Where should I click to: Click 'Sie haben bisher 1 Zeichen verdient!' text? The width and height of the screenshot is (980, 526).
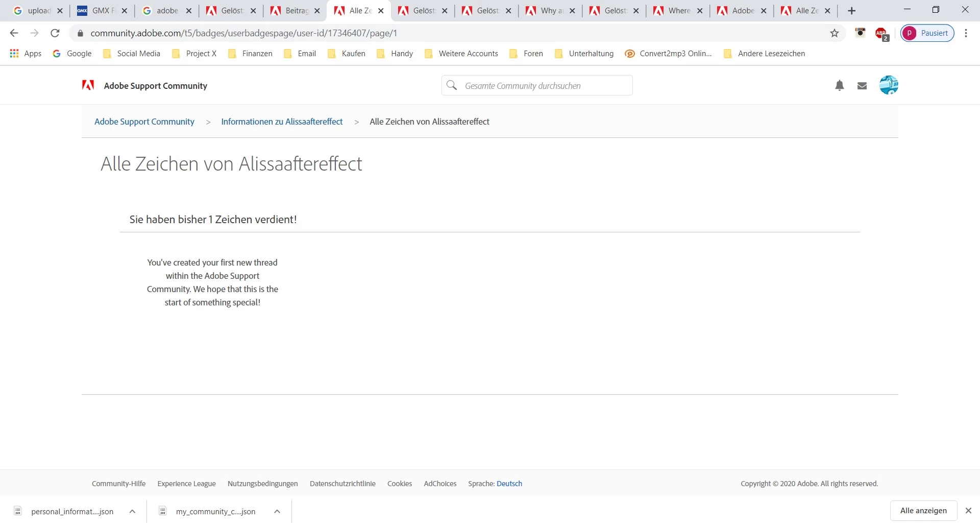pos(213,220)
